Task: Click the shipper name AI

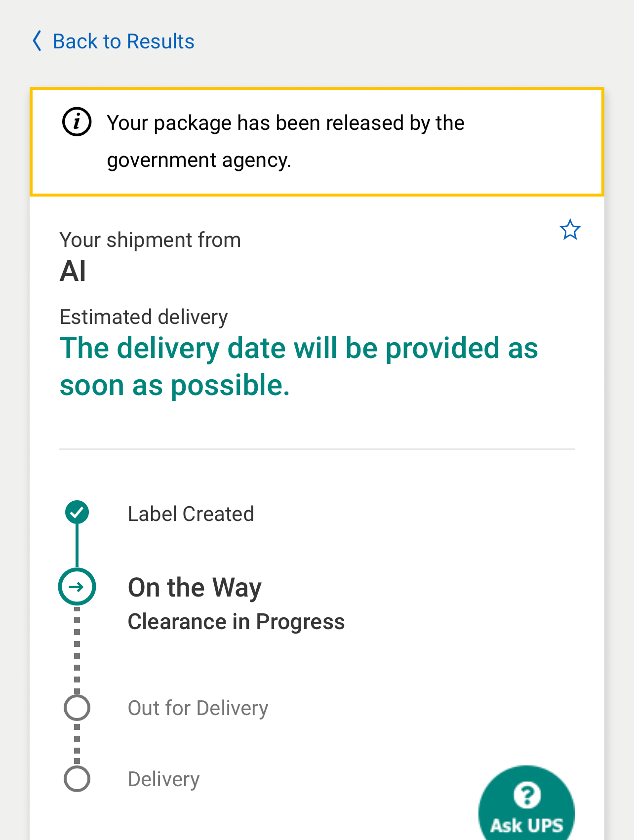Action: (73, 271)
